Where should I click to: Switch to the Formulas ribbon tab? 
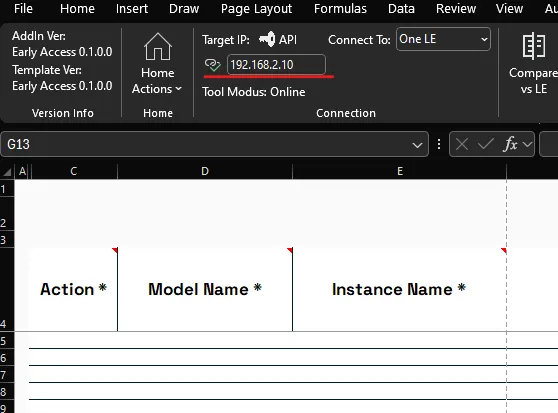click(340, 9)
